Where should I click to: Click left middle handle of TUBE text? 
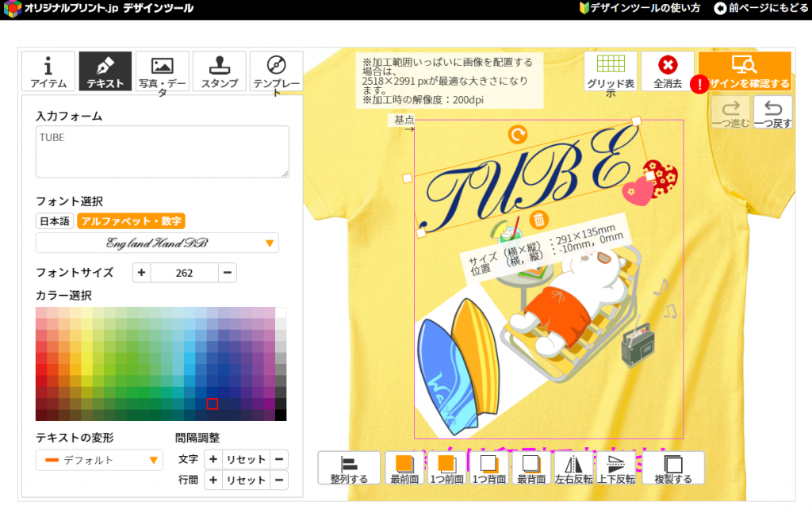[x=407, y=178]
